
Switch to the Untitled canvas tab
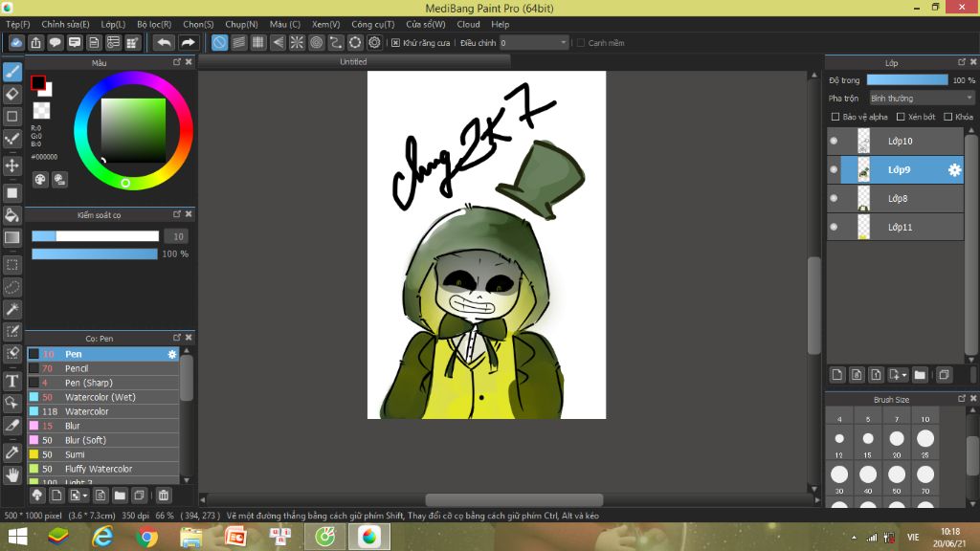[353, 62]
